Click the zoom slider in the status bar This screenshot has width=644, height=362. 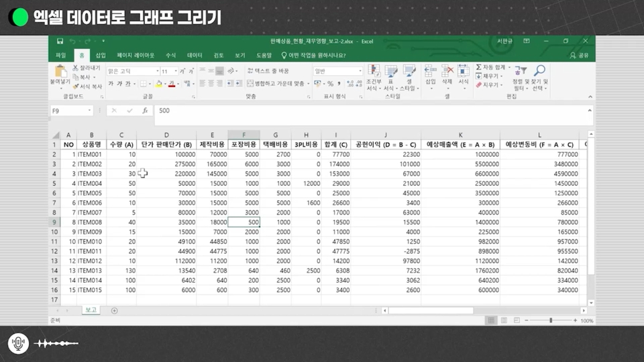coord(551,320)
